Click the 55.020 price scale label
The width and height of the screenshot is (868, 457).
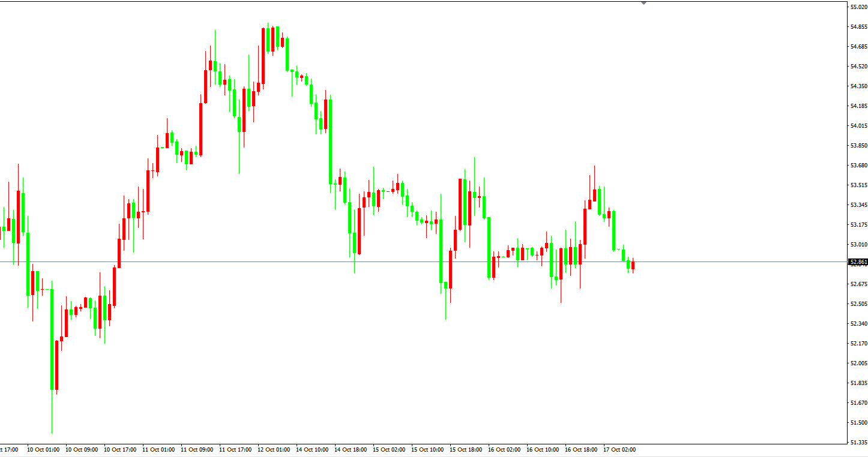(x=858, y=7)
